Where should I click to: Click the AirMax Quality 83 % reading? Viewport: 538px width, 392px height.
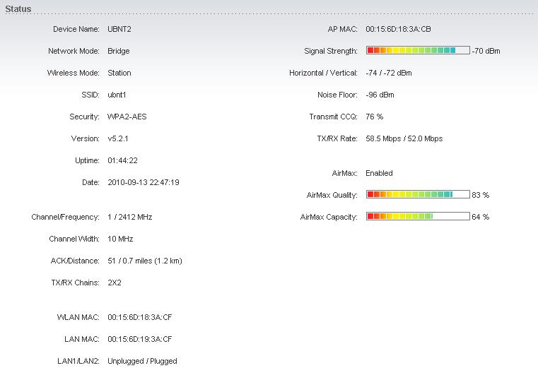tap(480, 196)
